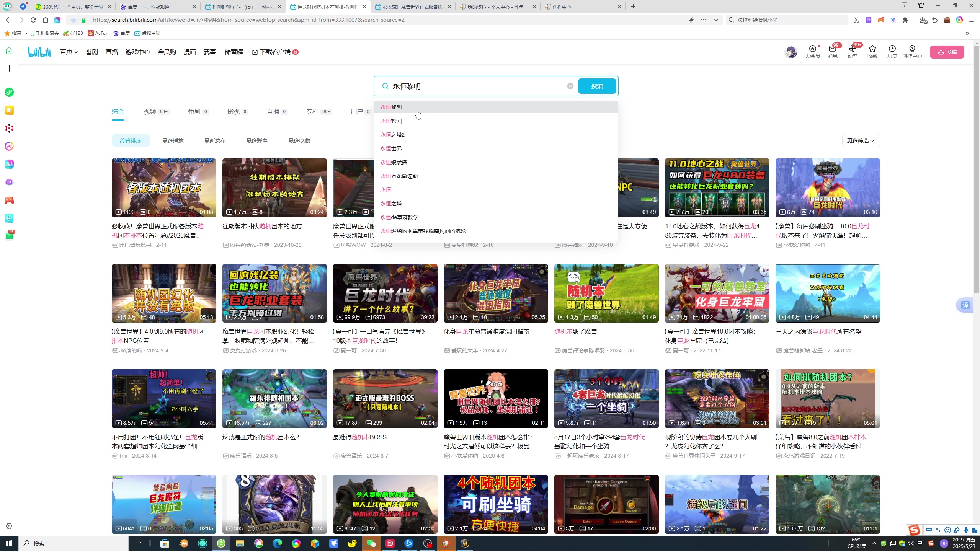Viewport: 980px width, 551px height.
Task: Show hidden system tray icons
Action: tap(874, 543)
